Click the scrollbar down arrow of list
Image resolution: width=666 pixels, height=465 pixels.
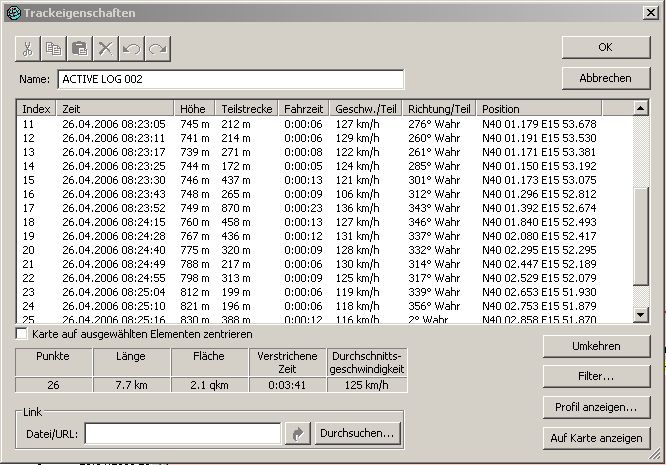[641, 315]
